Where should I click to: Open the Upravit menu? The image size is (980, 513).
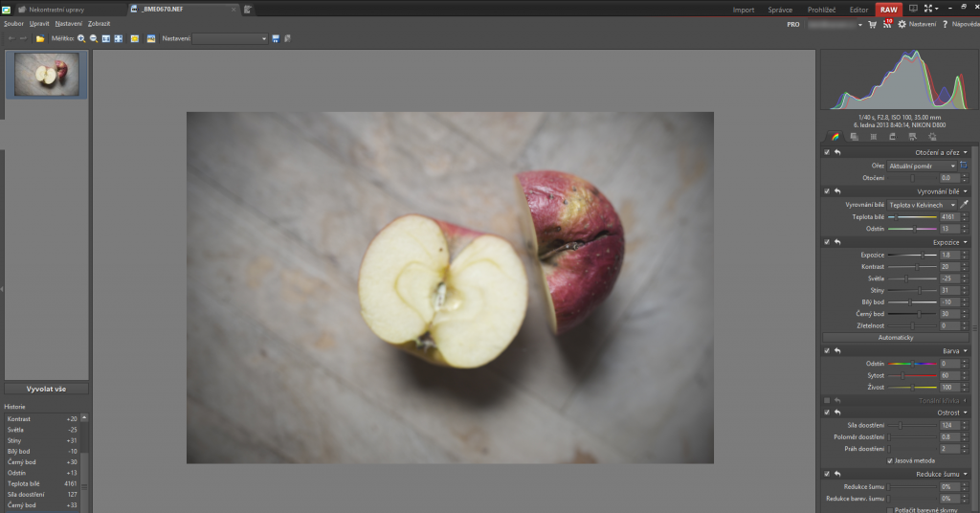39,24
